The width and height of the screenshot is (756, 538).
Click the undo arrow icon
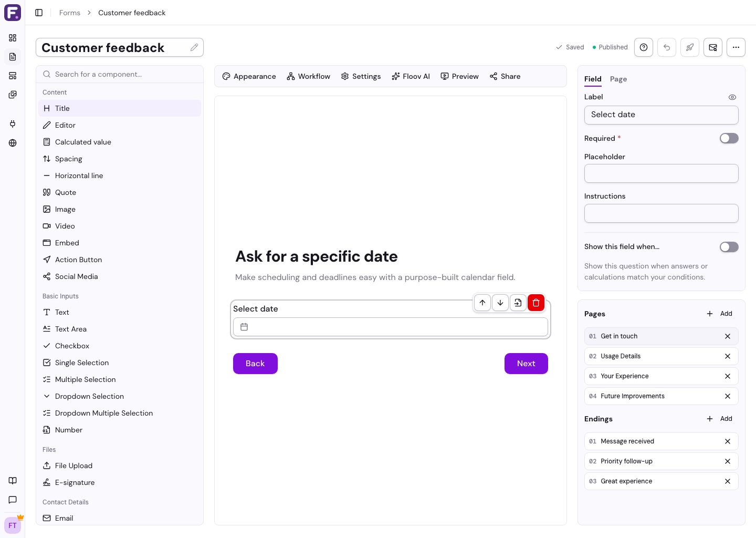tap(667, 47)
